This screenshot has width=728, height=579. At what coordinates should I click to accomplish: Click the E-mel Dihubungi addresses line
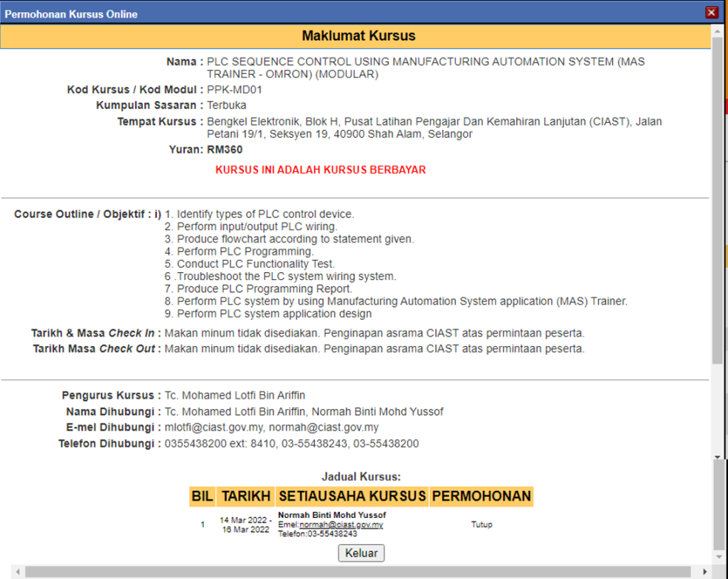tap(272, 427)
